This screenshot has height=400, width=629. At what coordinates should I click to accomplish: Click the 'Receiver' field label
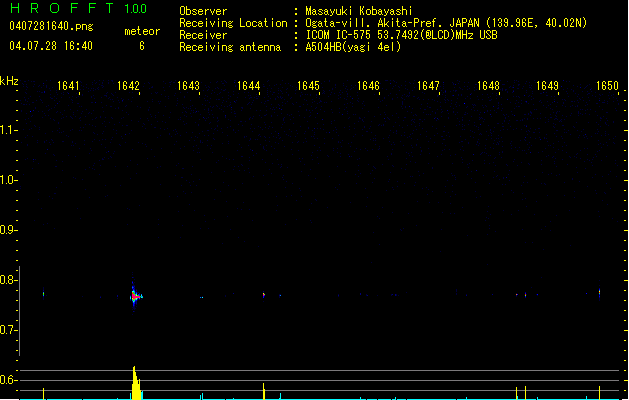(x=203, y=35)
